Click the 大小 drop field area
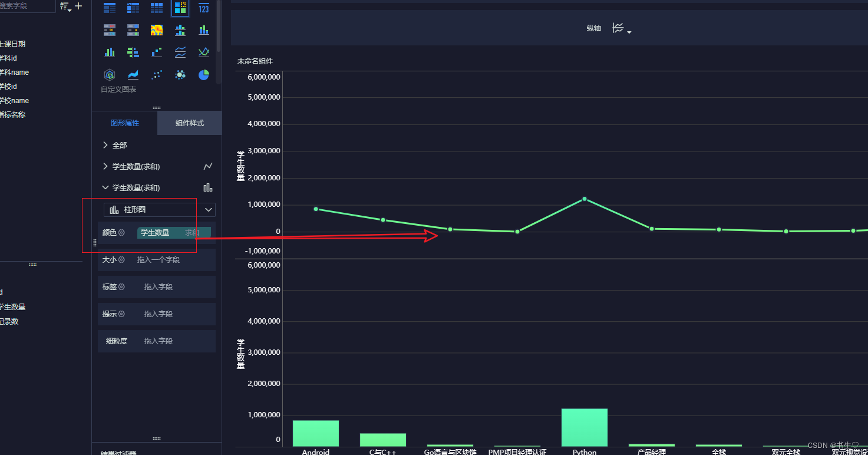This screenshot has height=455, width=868. point(157,260)
